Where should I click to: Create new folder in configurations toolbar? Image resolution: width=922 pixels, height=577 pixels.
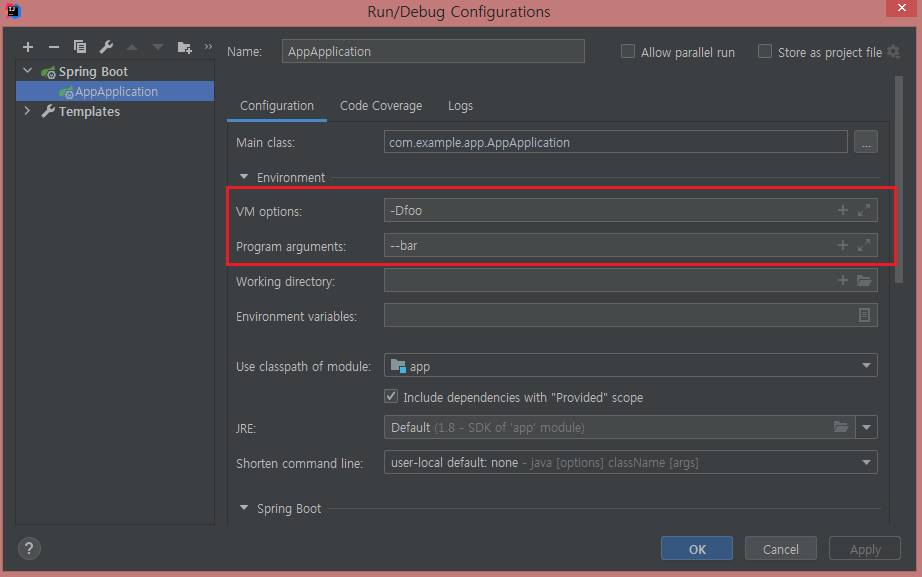185,47
